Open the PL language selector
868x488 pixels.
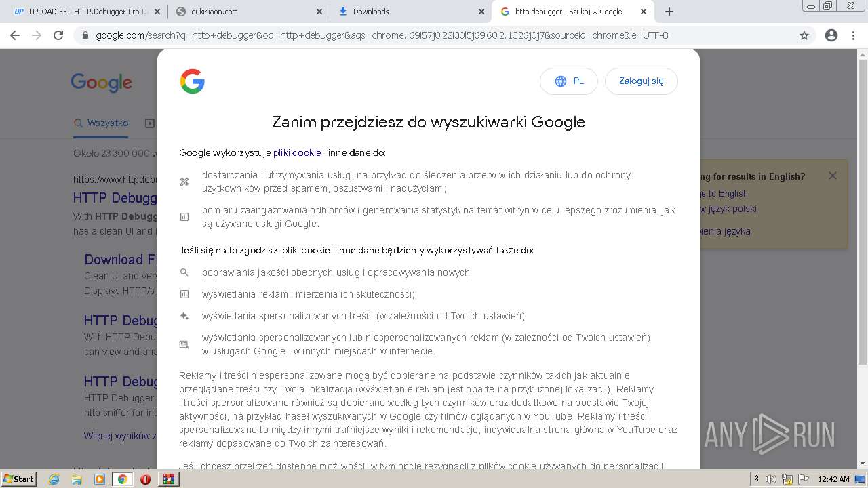click(x=568, y=81)
